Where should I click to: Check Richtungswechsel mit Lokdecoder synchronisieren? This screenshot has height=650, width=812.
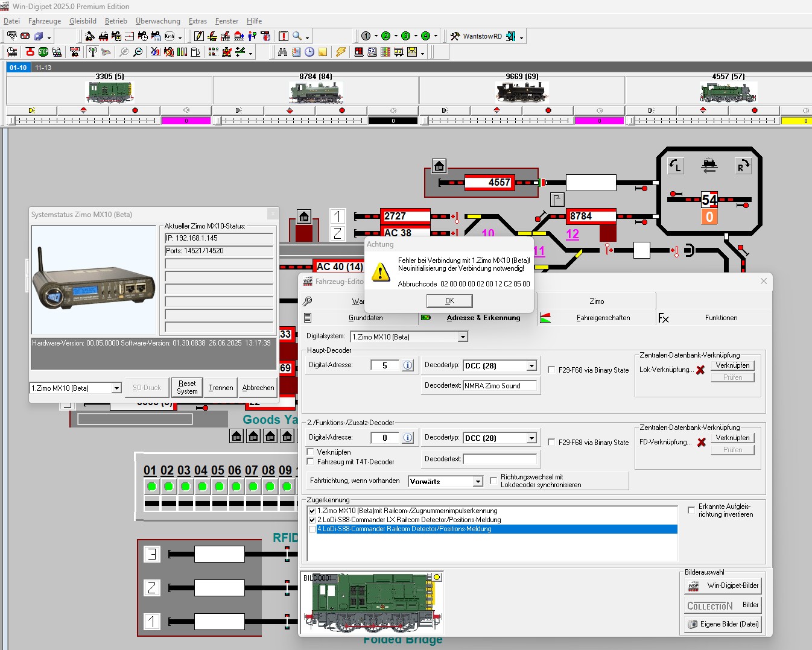[x=493, y=481]
